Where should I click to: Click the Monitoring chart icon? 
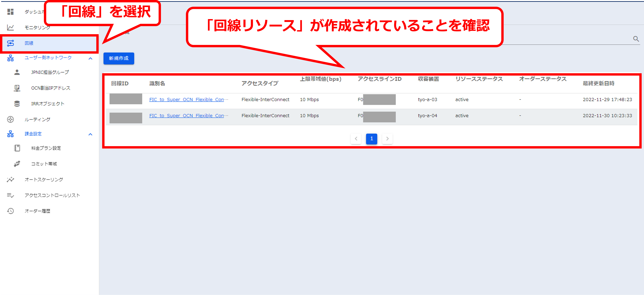click(10, 27)
